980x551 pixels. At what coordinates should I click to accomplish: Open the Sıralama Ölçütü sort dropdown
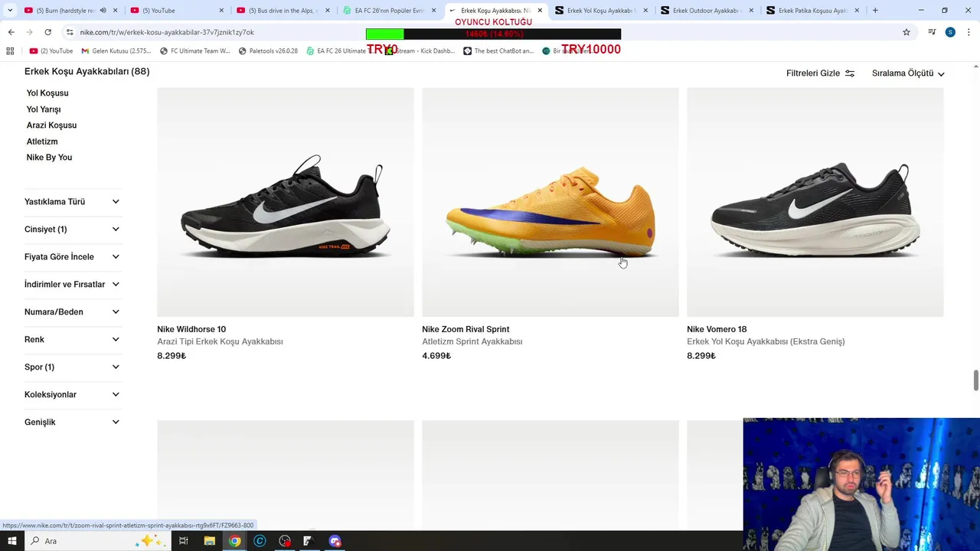pos(908,73)
